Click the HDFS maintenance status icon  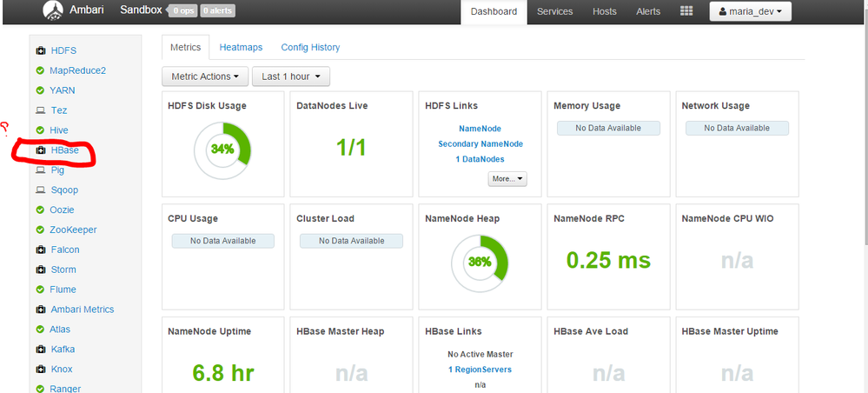click(40, 50)
